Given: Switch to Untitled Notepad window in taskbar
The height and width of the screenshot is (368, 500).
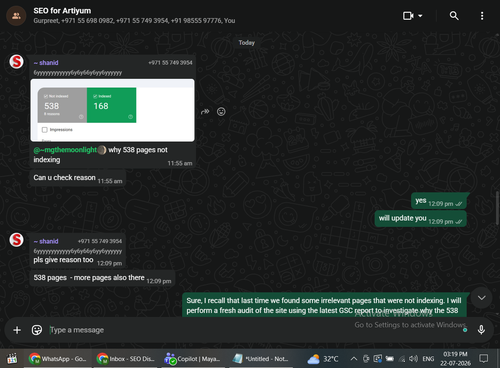Looking at the screenshot, I should click(x=261, y=359).
